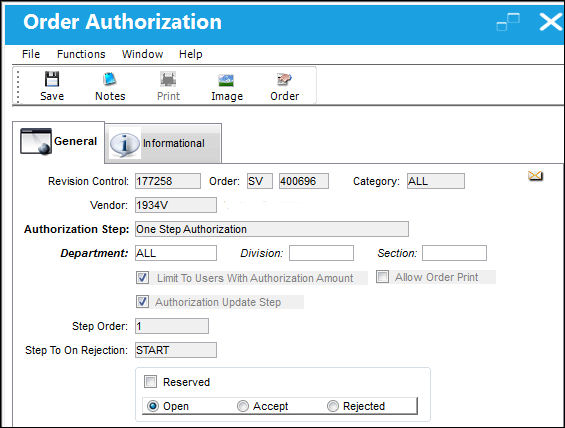Screen dimensions: 565x428
Task: Click the empty Division field
Action: [x=321, y=253]
